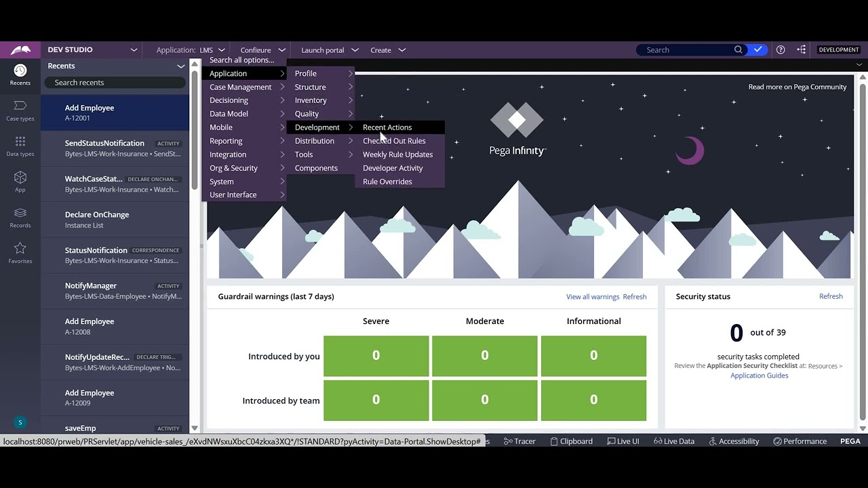
Task: Open SendStatusNotification activity recent item
Action: tap(115, 148)
